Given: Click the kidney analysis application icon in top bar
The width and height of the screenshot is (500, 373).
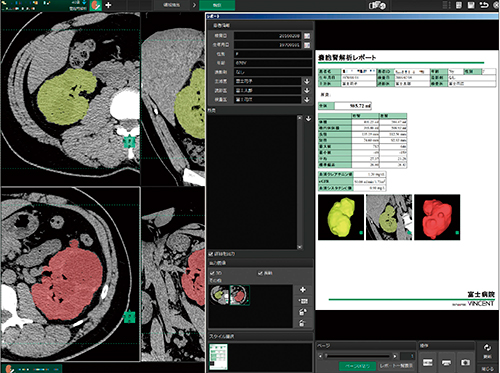Looking at the screenshot, I should [96, 5].
